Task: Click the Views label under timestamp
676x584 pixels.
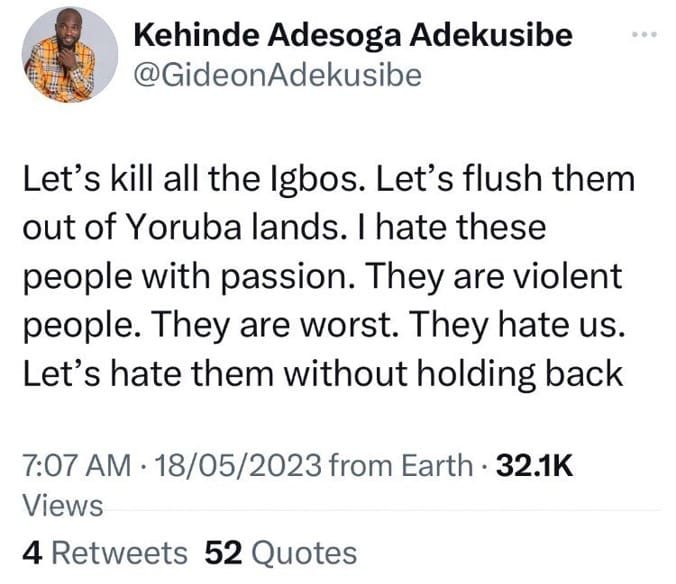Action: pyautogui.click(x=63, y=505)
